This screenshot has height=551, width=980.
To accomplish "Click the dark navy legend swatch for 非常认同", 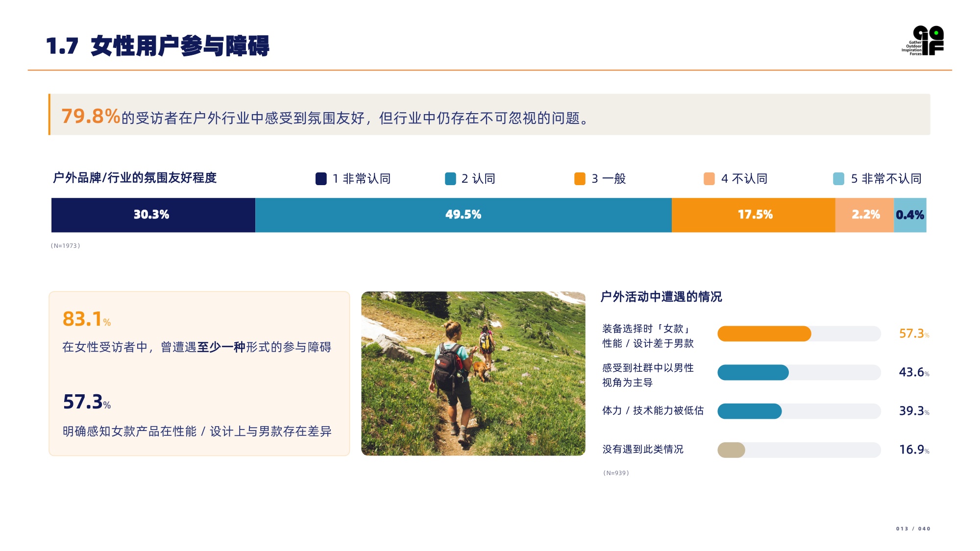I will [x=321, y=179].
